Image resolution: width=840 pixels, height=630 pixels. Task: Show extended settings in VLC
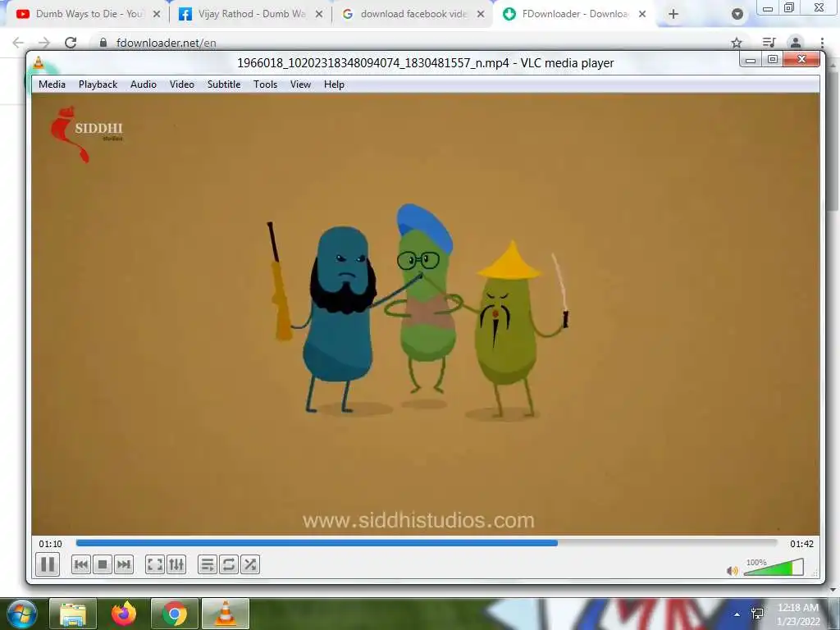[176, 564]
